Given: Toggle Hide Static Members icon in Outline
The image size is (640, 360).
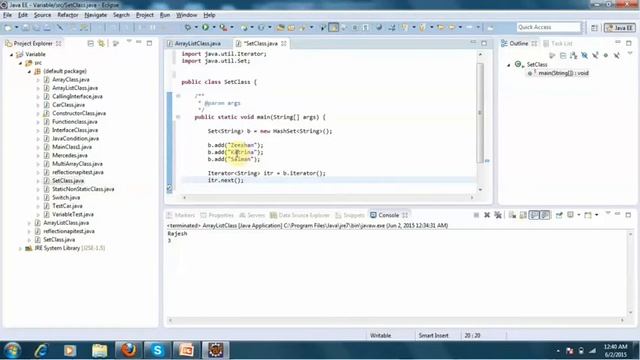Looking at the screenshot, I should point(595,56).
